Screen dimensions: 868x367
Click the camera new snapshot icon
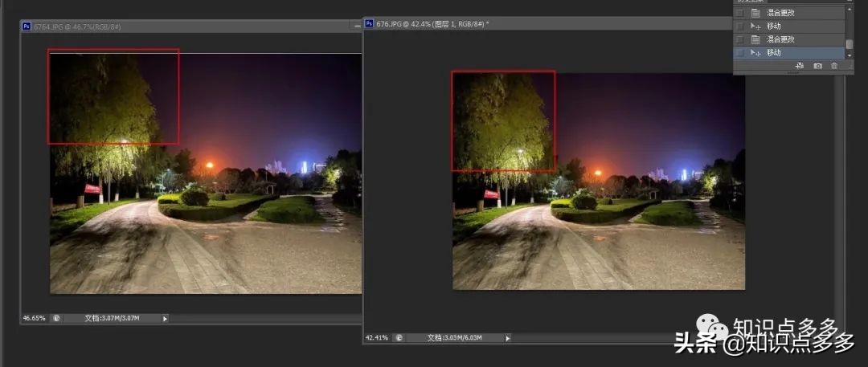click(x=817, y=66)
